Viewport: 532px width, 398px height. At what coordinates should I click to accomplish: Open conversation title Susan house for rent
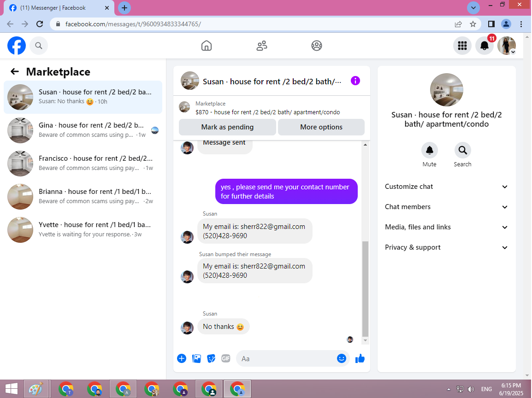(x=272, y=82)
